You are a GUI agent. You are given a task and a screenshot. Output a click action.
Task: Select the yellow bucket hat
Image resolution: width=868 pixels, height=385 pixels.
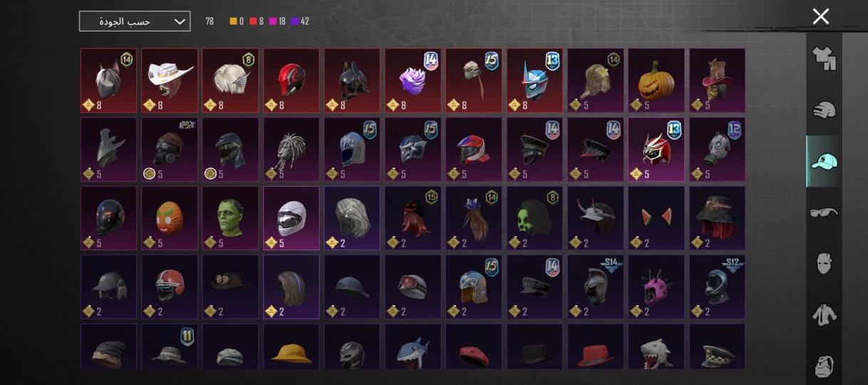tap(291, 346)
